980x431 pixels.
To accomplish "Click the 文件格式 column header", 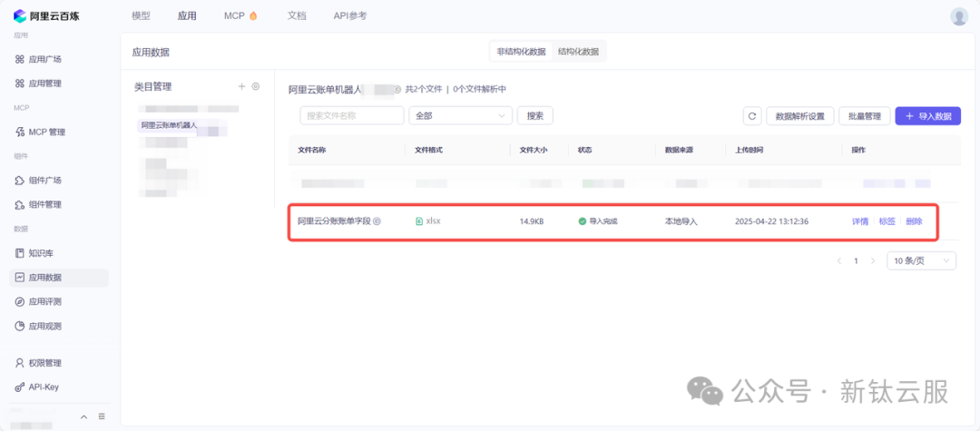I will (x=428, y=151).
